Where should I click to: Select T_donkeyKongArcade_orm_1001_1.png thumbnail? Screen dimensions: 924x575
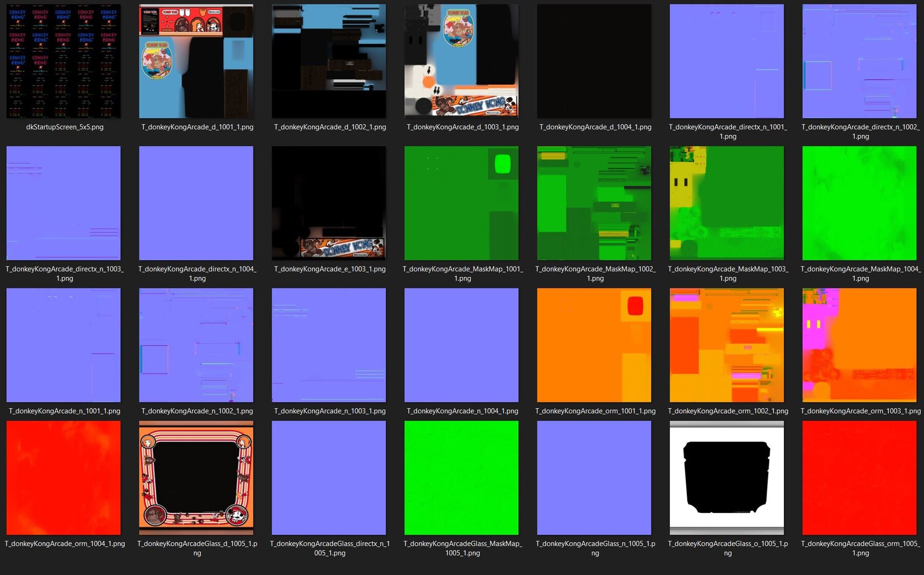pyautogui.click(x=594, y=345)
